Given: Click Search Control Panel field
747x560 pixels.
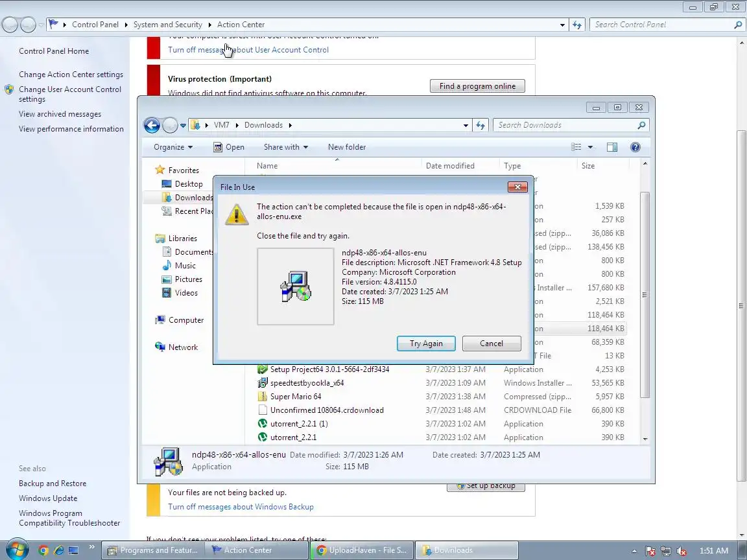Looking at the screenshot, I should (662, 25).
